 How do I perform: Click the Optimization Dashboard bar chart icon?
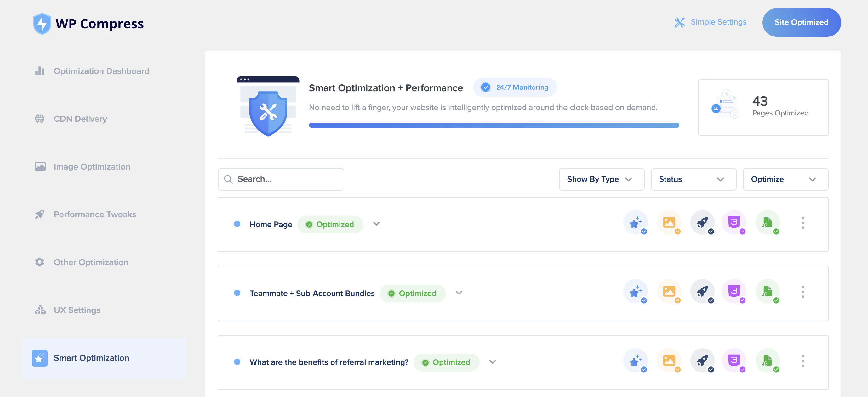(40, 71)
